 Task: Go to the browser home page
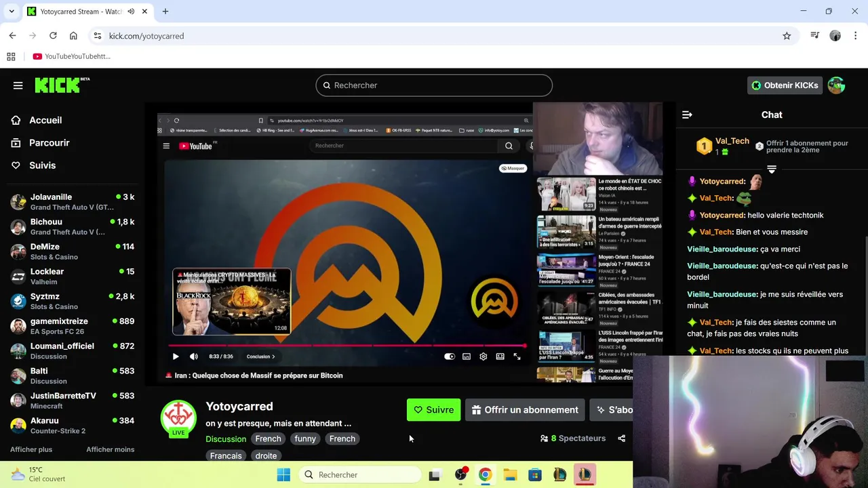tap(73, 36)
